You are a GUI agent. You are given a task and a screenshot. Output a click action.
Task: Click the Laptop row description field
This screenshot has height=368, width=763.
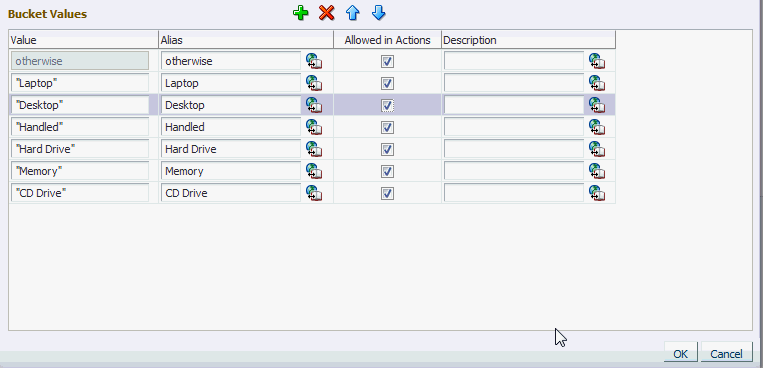(x=514, y=83)
